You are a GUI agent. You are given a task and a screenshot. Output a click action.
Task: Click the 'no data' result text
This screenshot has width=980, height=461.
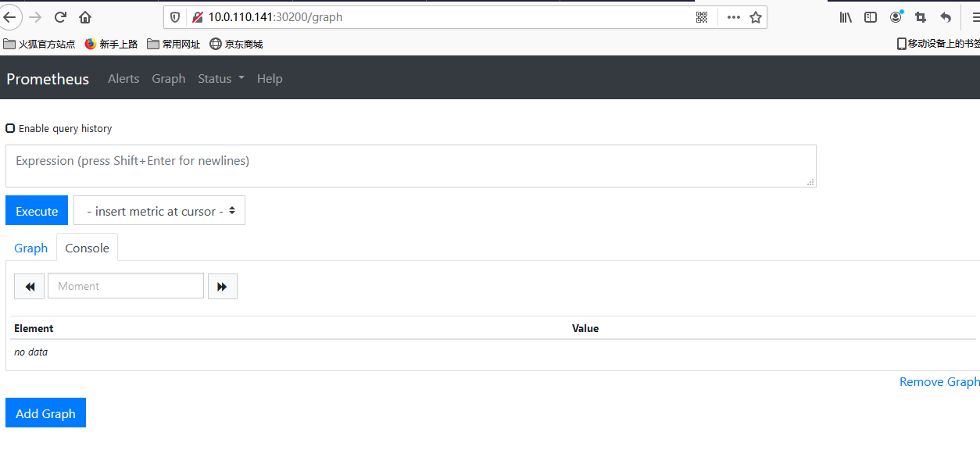[x=31, y=352]
